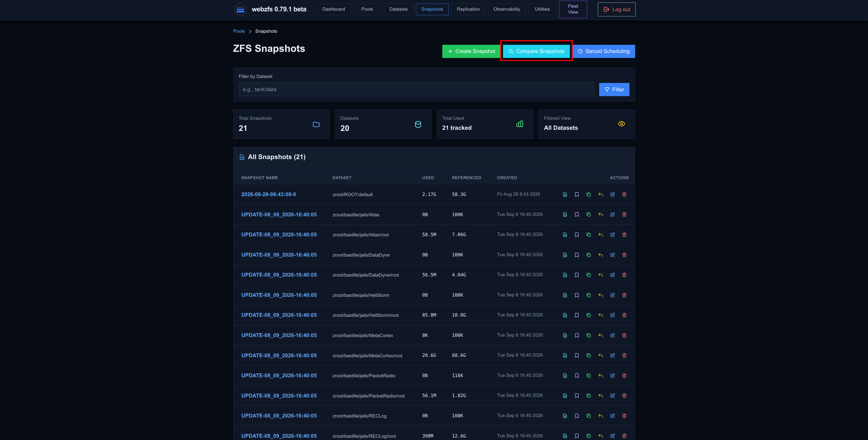
Task: Rollback the zroot/bastille/jails/Atlas snapshot with arrow icon
Action: (x=600, y=215)
